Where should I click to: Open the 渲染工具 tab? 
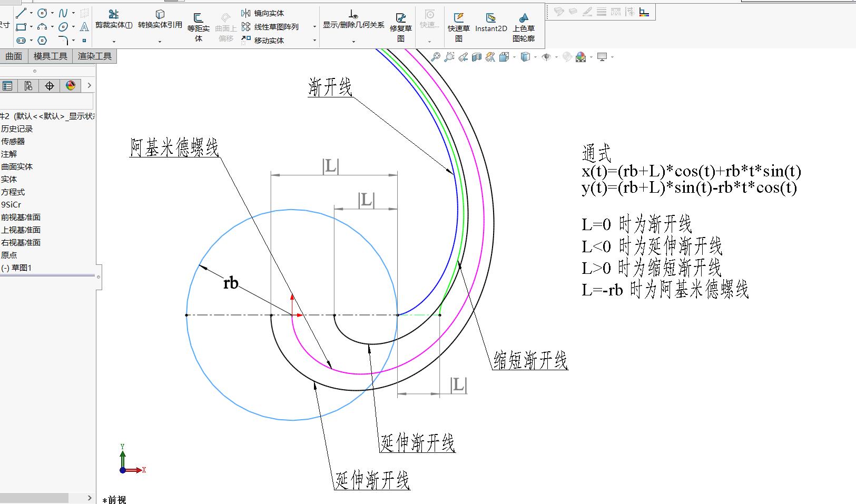click(94, 56)
